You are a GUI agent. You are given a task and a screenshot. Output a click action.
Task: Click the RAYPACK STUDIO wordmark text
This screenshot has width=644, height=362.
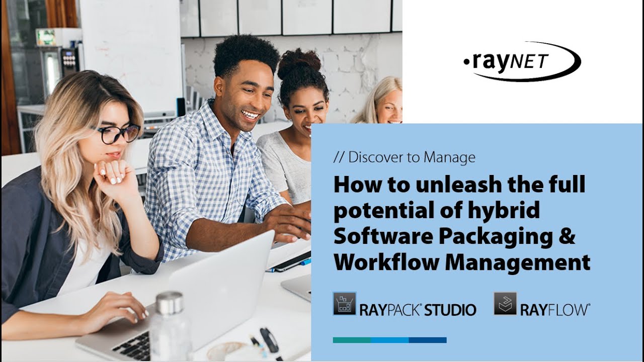pos(418,310)
